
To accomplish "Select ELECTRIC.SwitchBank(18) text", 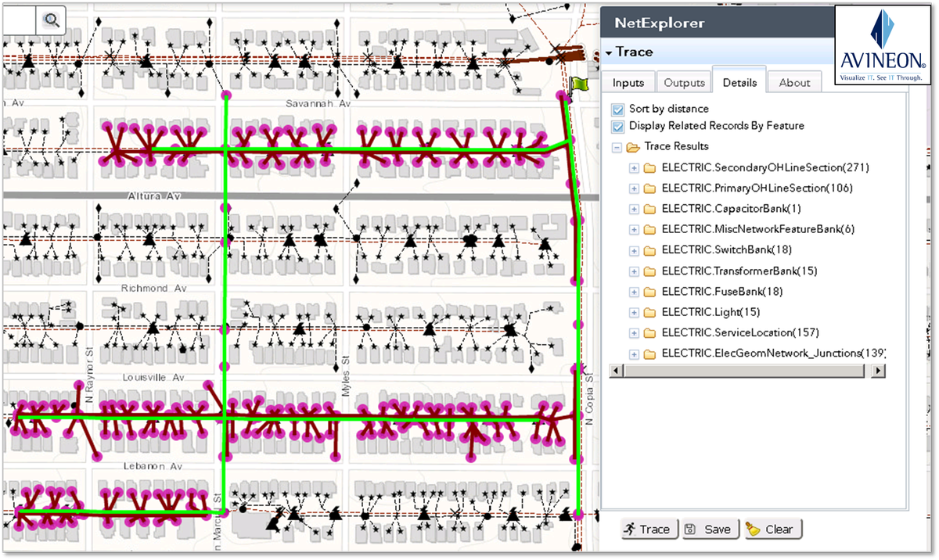I will (726, 250).
